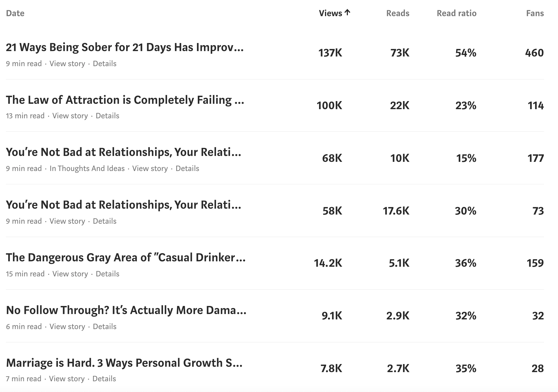Open the In Thoughts And Ideas publication link
This screenshot has height=392, width=558.
click(87, 169)
